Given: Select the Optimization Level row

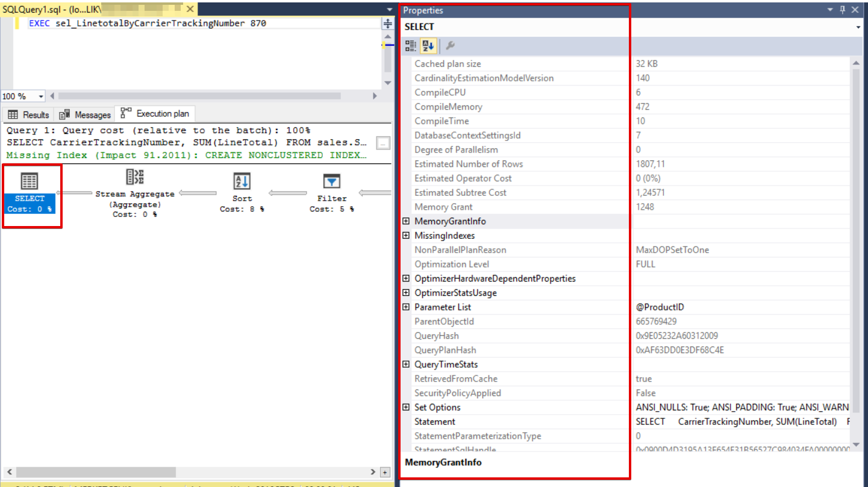Looking at the screenshot, I should point(626,264).
